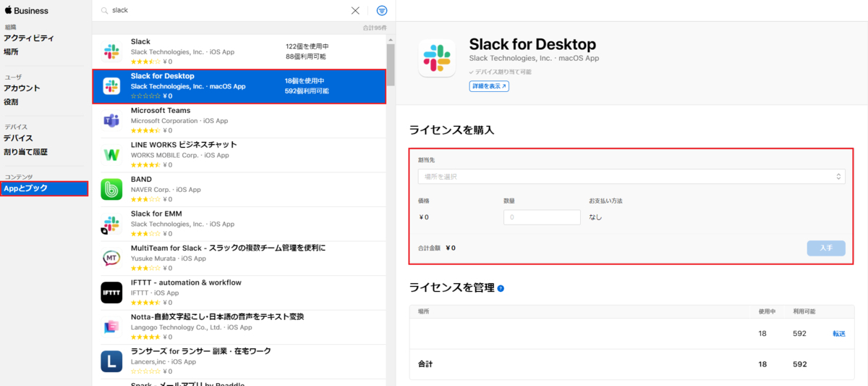Click the 使用中 column header
Screen dimensions: 868x386
(x=767, y=311)
